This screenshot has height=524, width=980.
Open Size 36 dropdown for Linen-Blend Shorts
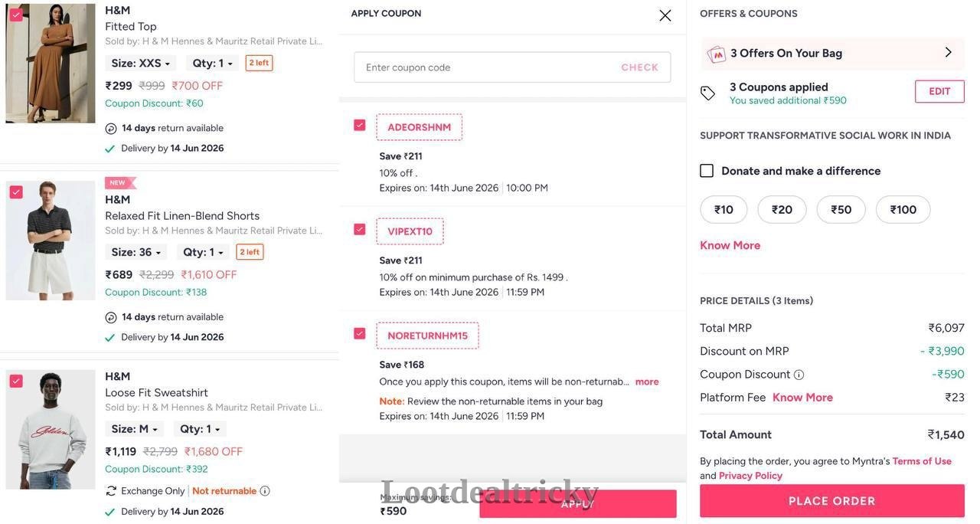pos(136,252)
